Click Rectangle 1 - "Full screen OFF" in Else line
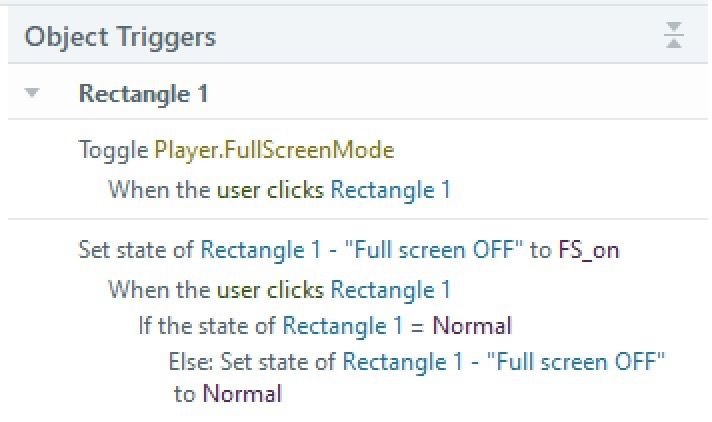The height and width of the screenshot is (422, 712). 504,361
